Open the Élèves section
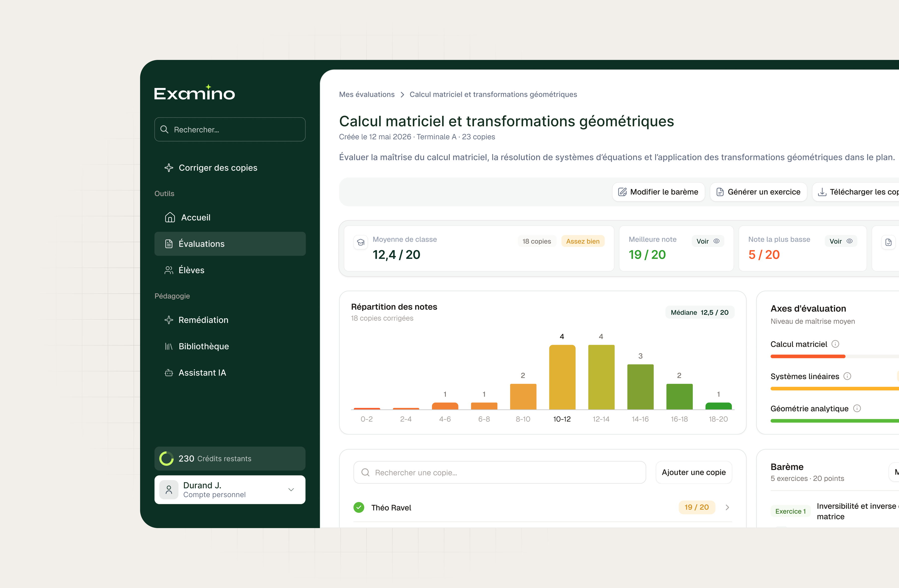Screen dimensions: 899x588 tap(230, 270)
